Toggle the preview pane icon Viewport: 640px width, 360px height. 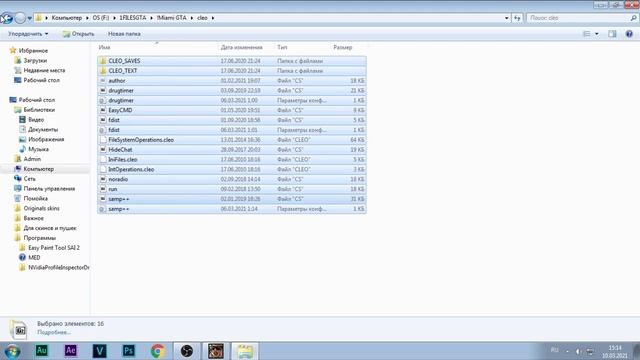pyautogui.click(x=612, y=34)
